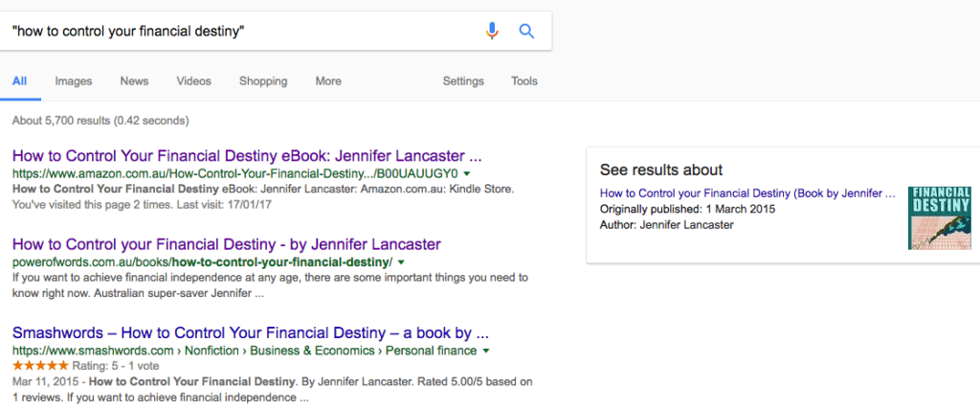Open the Smashwords result title link
The height and width of the screenshot is (410, 980).
tap(251, 333)
